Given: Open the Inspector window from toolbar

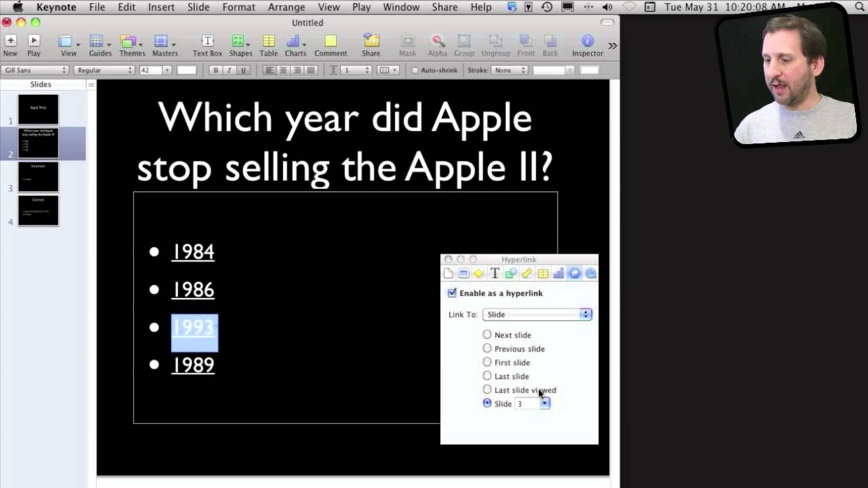Looking at the screenshot, I should 587,45.
